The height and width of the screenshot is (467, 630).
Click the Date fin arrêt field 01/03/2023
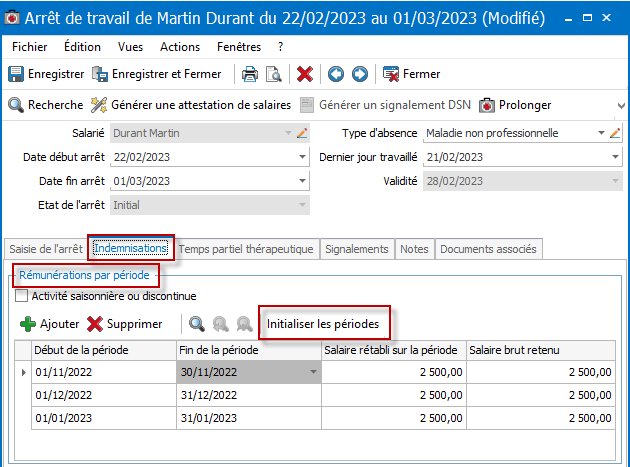pyautogui.click(x=210, y=181)
